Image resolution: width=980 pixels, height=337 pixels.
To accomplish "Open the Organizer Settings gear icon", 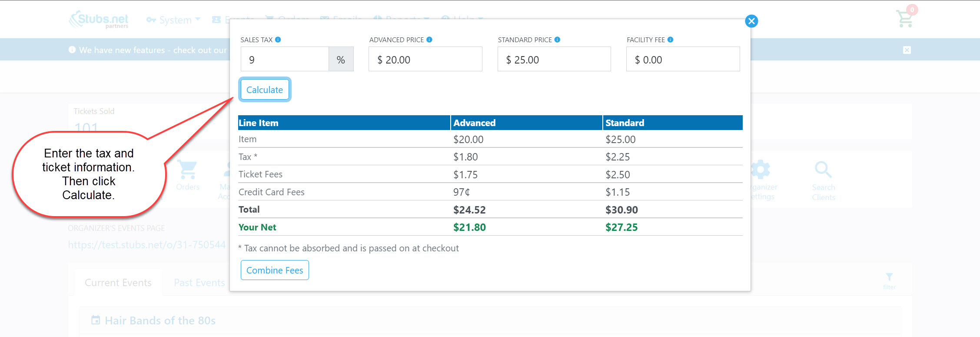I will (761, 169).
